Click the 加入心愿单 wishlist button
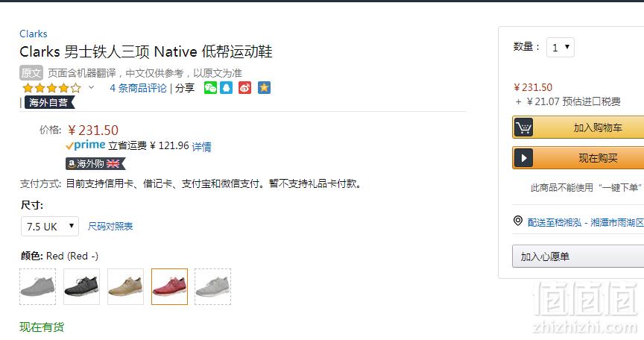 578,256
